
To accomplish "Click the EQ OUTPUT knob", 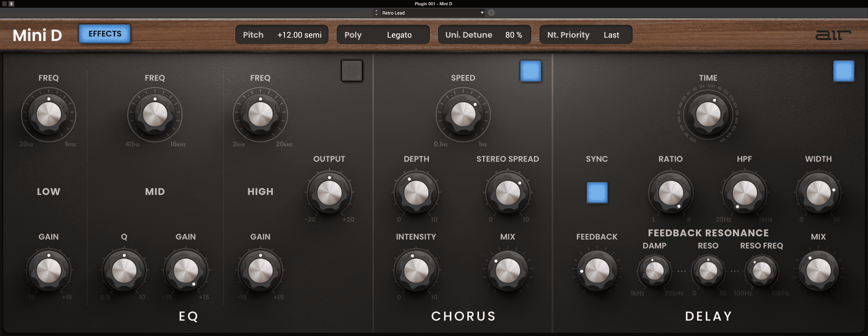I will [329, 193].
